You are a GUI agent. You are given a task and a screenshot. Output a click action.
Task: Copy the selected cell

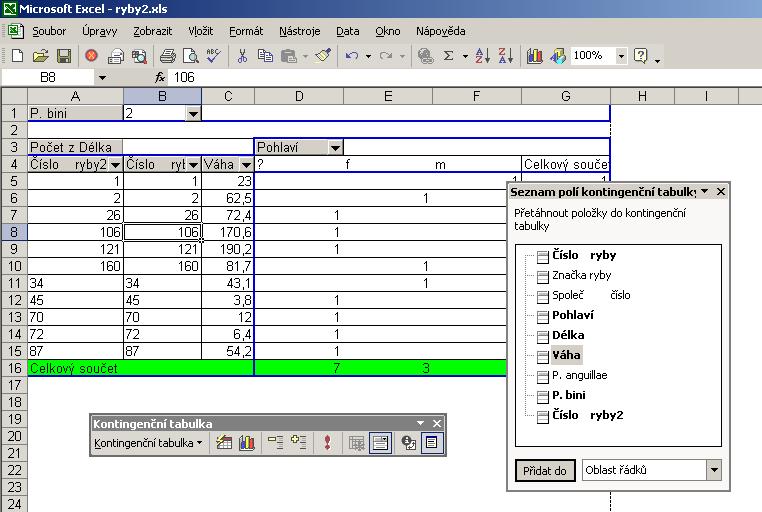coord(265,56)
